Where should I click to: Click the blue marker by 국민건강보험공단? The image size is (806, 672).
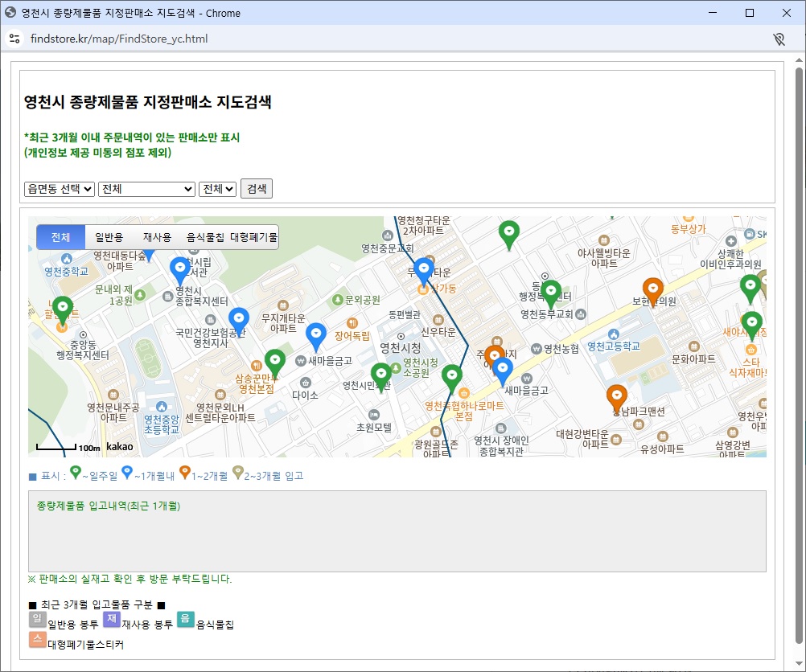click(238, 319)
